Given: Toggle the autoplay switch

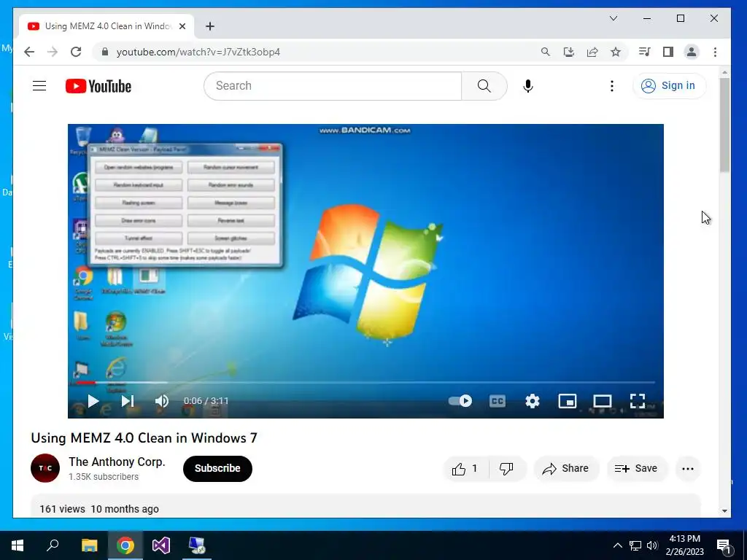Looking at the screenshot, I should [x=460, y=401].
